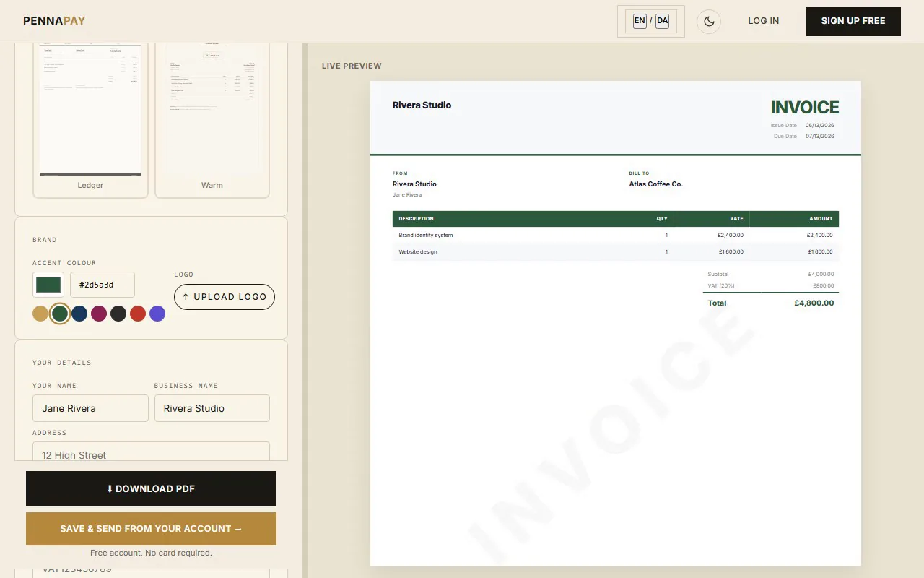Click Save & Send From Your Account
This screenshot has height=578, width=924.
151,529
